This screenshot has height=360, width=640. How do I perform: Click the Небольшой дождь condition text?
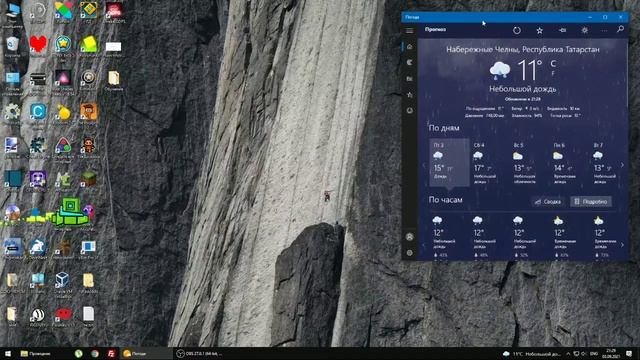(x=522, y=89)
